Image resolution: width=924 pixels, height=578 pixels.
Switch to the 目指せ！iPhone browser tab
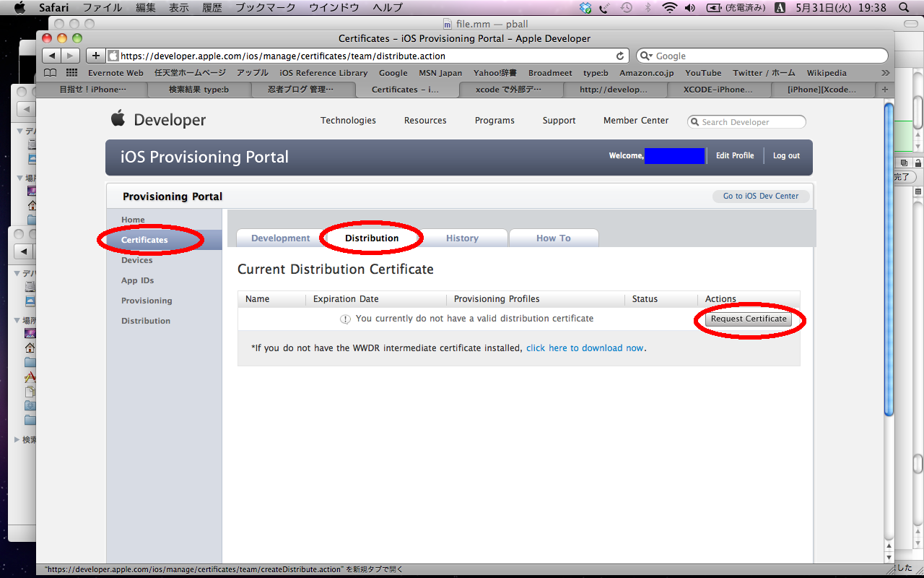92,90
